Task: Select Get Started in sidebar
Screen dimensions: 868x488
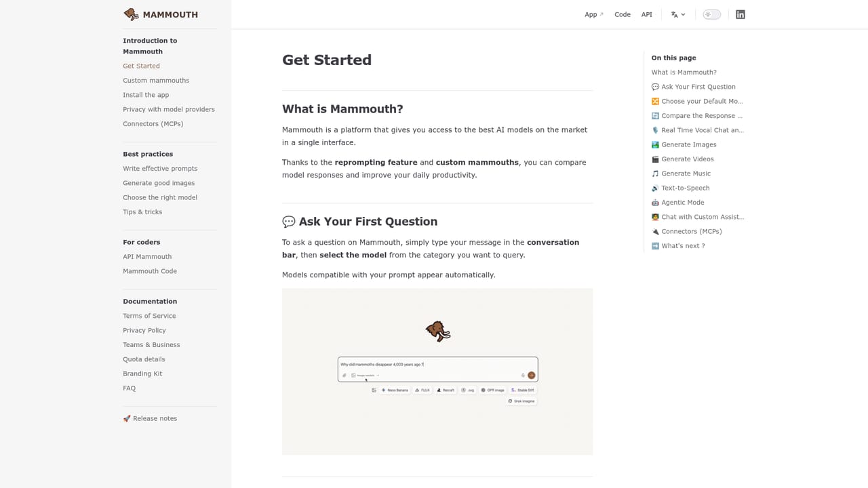Action: (x=141, y=66)
